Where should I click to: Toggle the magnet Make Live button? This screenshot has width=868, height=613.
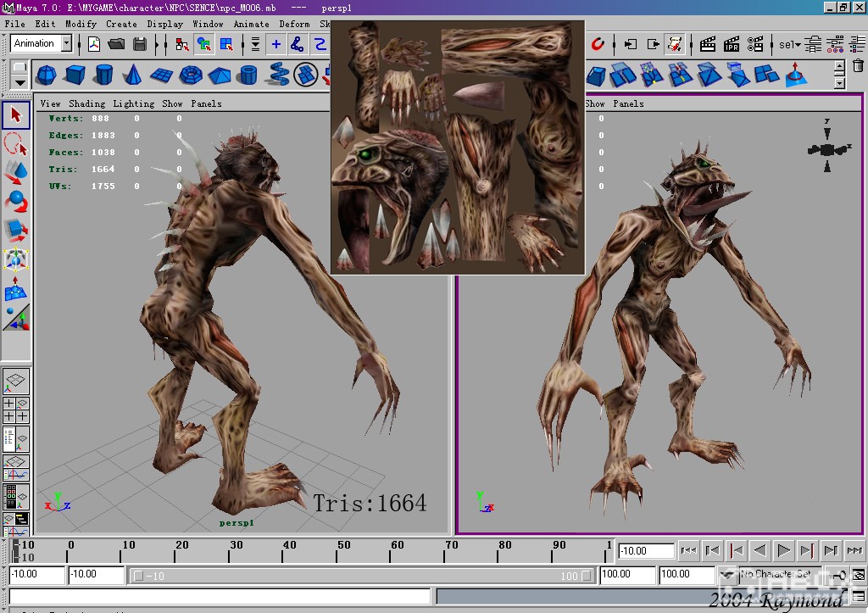pos(598,44)
